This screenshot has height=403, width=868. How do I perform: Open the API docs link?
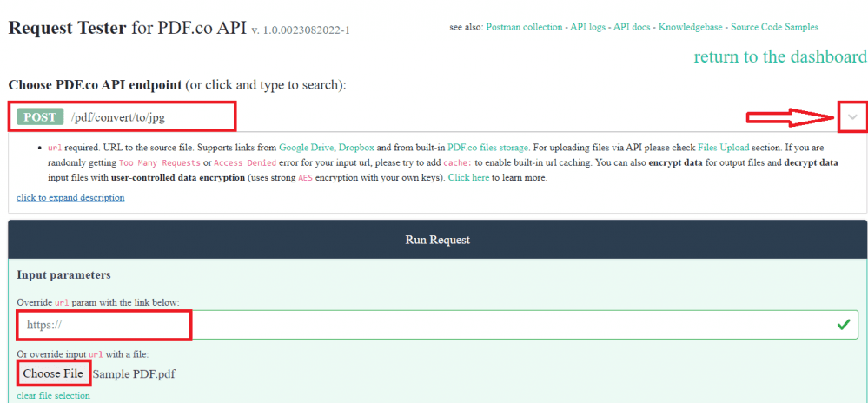tap(632, 27)
